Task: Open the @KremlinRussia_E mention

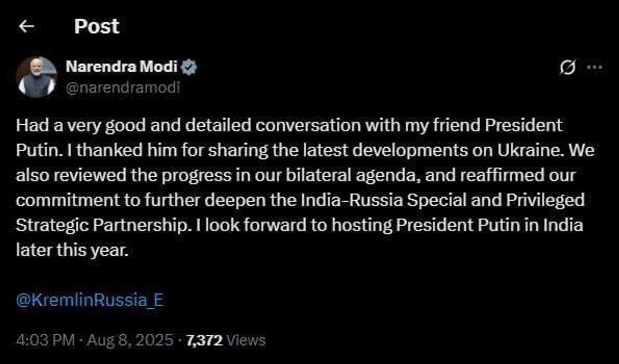Action: pos(90,300)
